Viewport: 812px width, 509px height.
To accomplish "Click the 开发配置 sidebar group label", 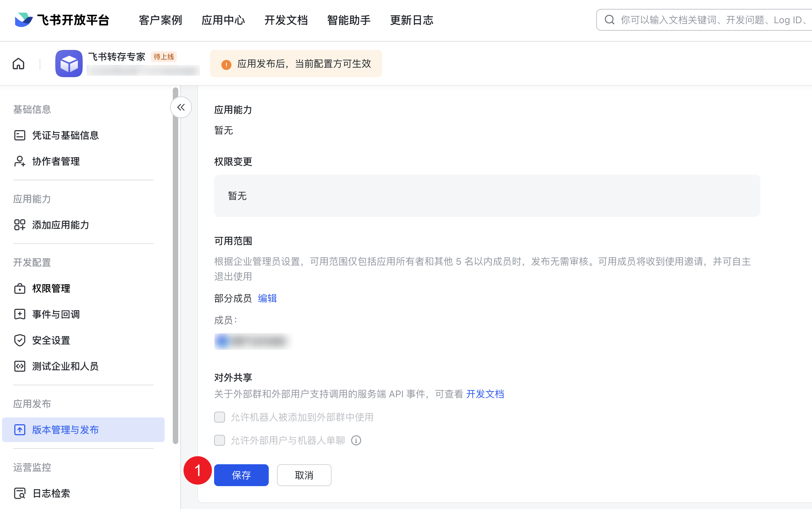I will click(x=32, y=262).
